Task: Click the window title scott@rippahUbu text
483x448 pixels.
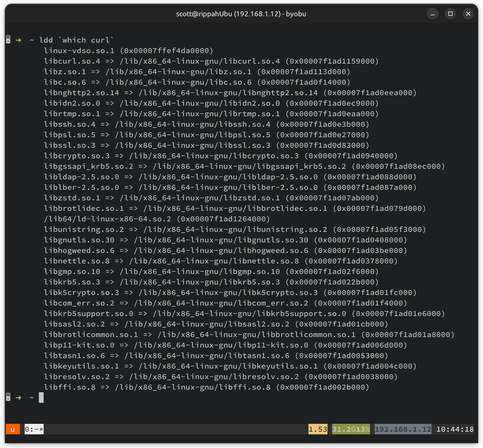Action: 241,14
